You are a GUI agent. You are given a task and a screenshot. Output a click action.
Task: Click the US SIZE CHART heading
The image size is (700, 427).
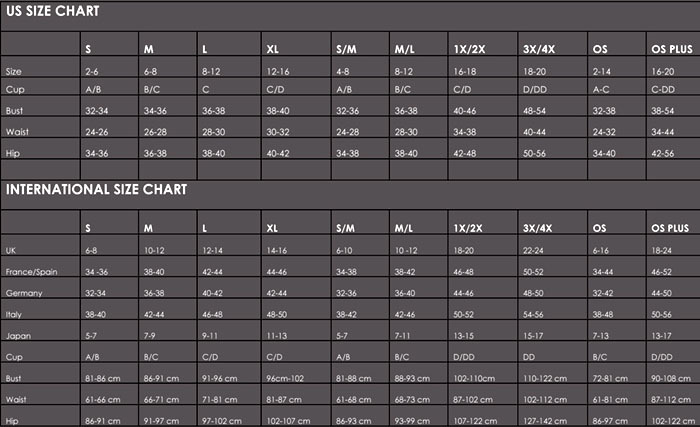pos(52,11)
